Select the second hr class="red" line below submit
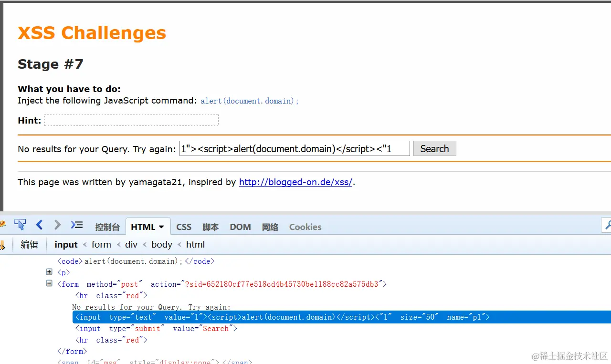 coord(111,340)
